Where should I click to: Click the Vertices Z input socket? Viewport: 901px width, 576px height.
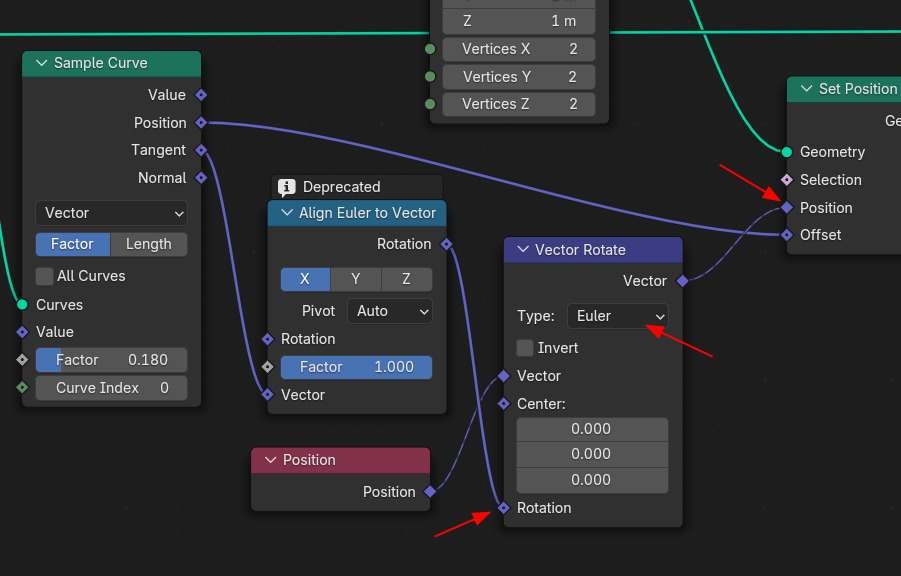[x=430, y=104]
